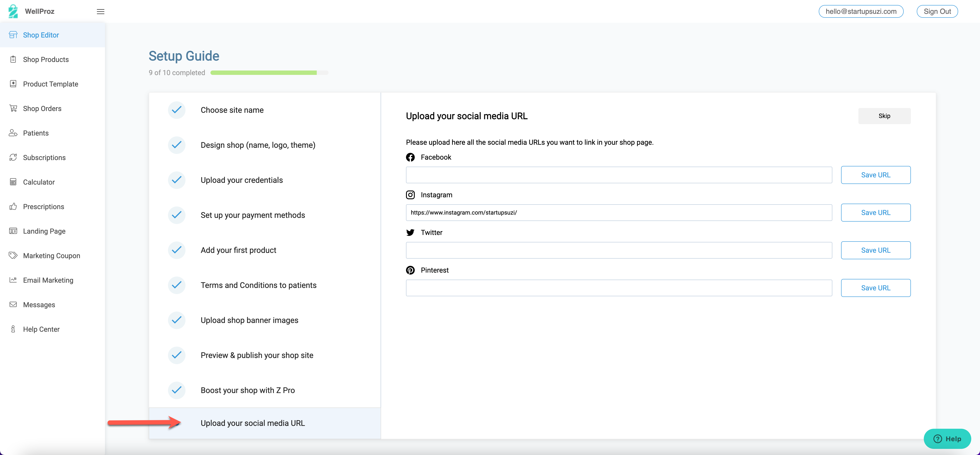Viewport: 980px width, 455px height.
Task: Click the WellProz logo icon
Action: 13,11
